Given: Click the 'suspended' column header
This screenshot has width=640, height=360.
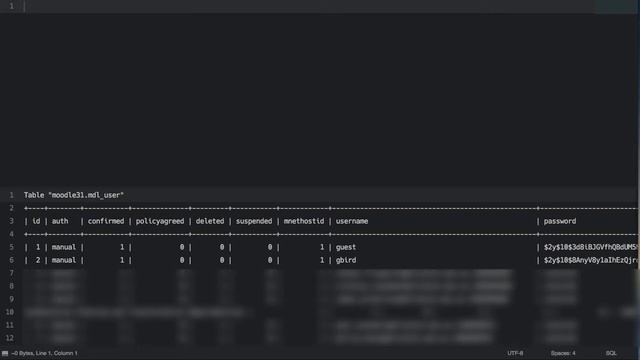Looking at the screenshot, I should 254,221.
